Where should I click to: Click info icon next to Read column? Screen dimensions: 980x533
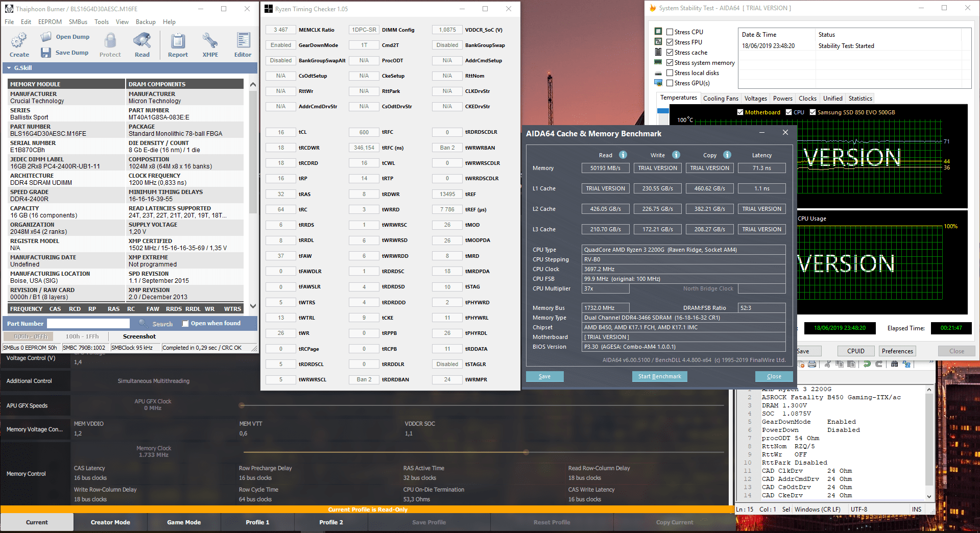pyautogui.click(x=623, y=155)
